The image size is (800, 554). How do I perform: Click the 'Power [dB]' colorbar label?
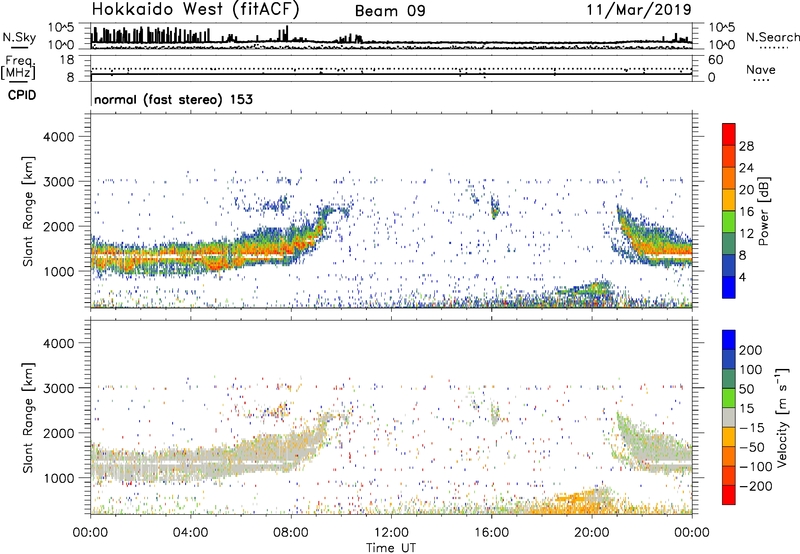coord(763,211)
